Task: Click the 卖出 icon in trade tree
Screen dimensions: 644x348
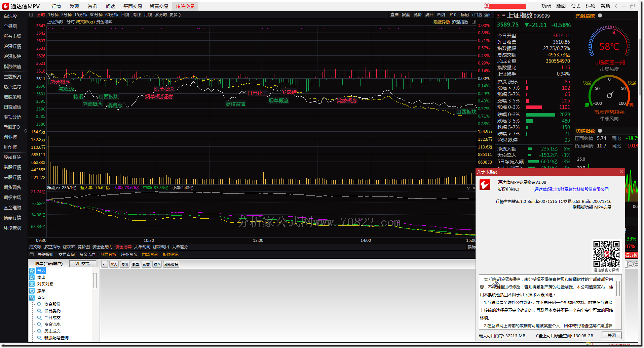Action: point(32,277)
